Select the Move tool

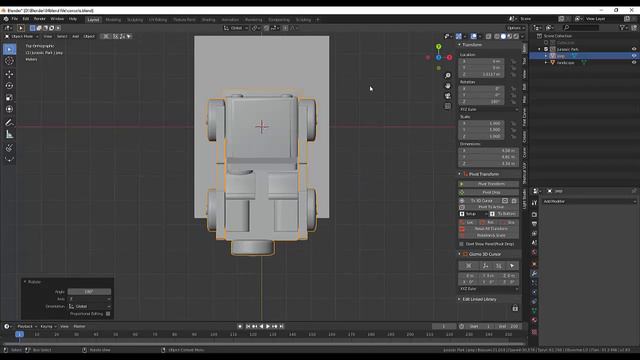click(9, 74)
